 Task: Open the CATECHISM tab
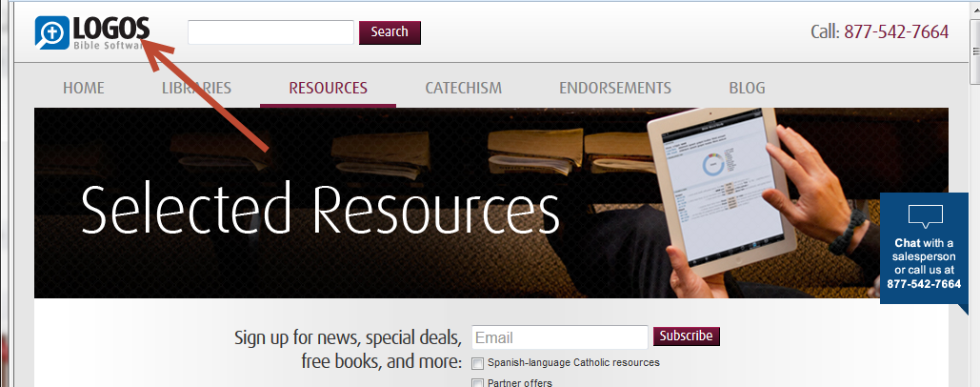click(464, 88)
